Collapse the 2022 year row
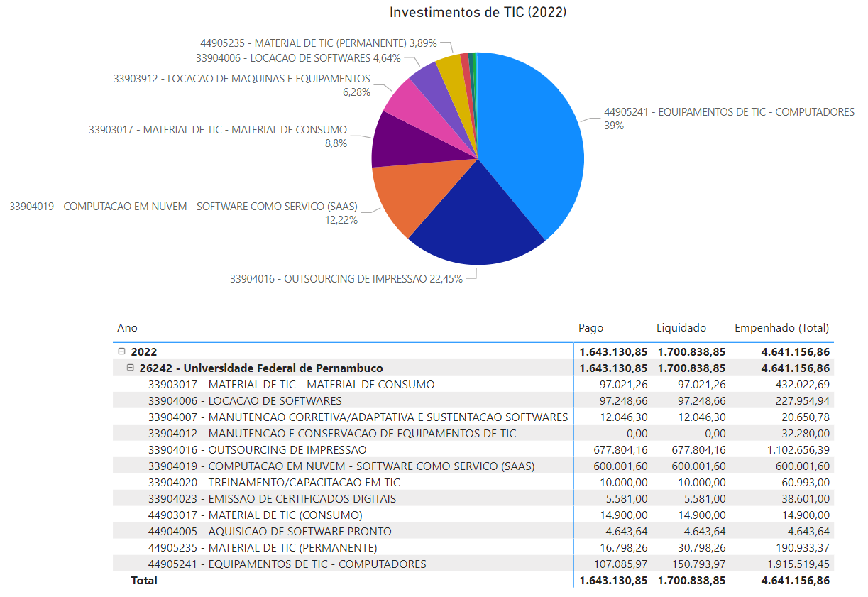The height and width of the screenshot is (597, 868). point(121,351)
